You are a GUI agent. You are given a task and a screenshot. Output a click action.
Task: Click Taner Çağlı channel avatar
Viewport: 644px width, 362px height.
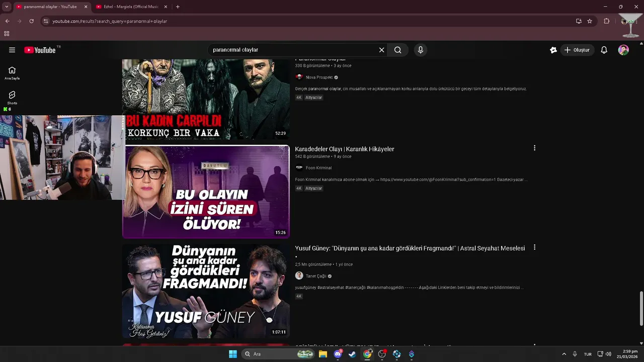click(x=299, y=276)
